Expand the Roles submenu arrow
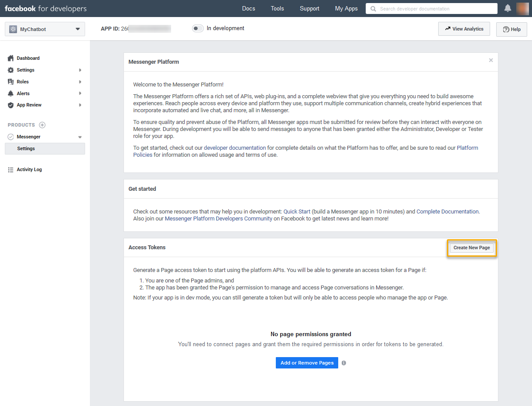This screenshot has height=406, width=532. [80, 82]
